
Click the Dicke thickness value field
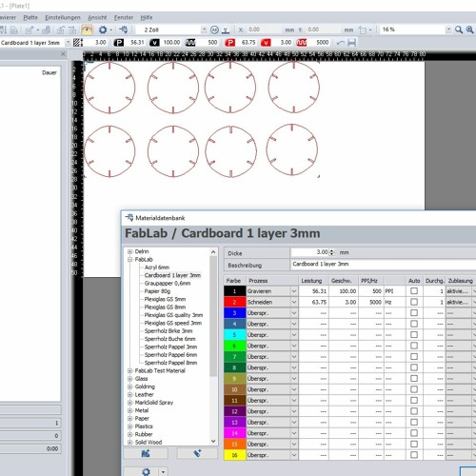309,252
